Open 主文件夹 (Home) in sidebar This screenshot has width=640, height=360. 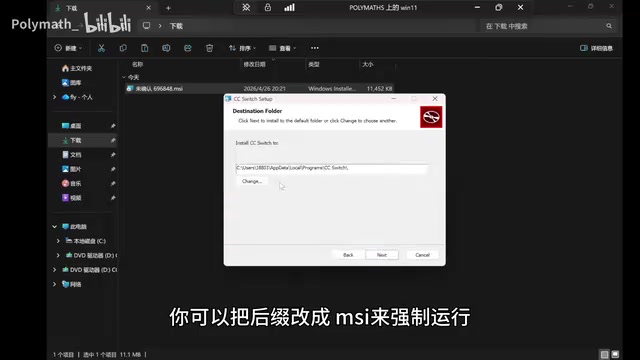pos(77,68)
